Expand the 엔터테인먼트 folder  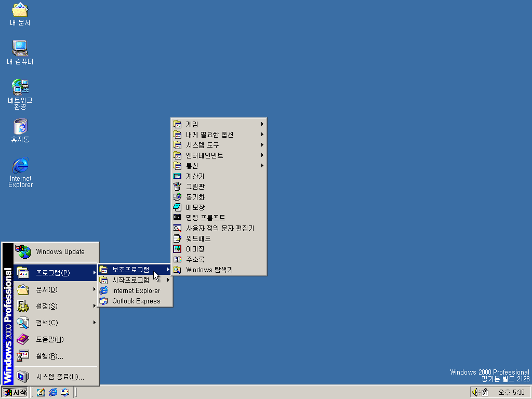point(219,155)
